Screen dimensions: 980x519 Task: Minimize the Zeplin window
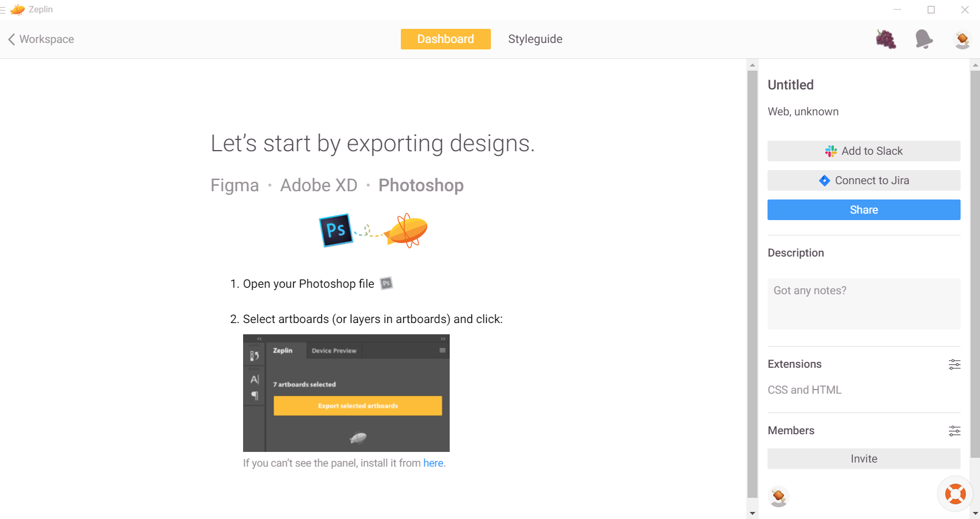pyautogui.click(x=897, y=9)
